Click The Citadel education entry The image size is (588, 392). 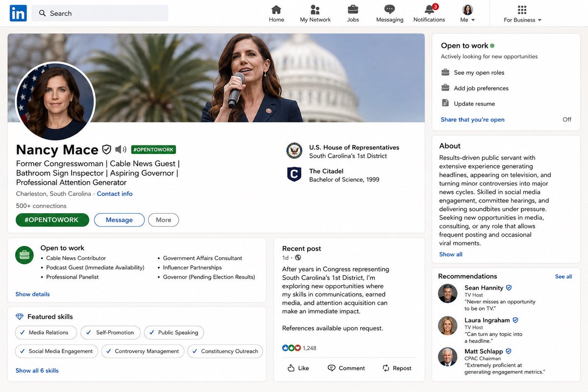(x=333, y=175)
